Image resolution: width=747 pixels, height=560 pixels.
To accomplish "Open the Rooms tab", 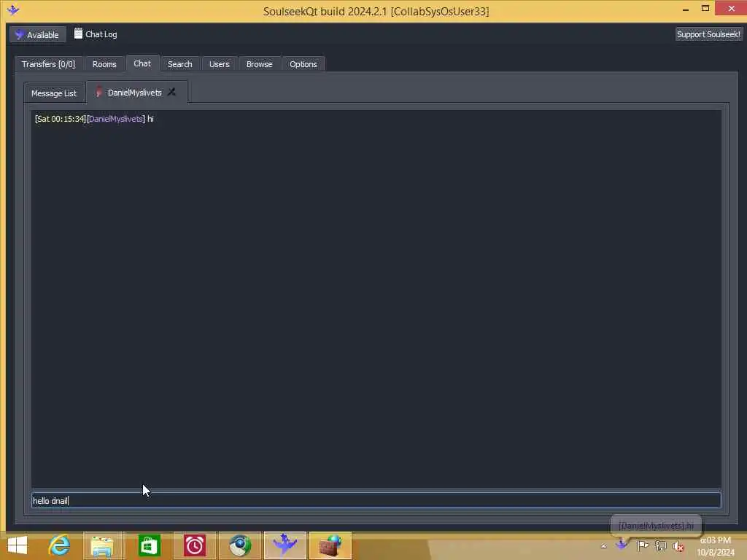I will click(x=104, y=64).
